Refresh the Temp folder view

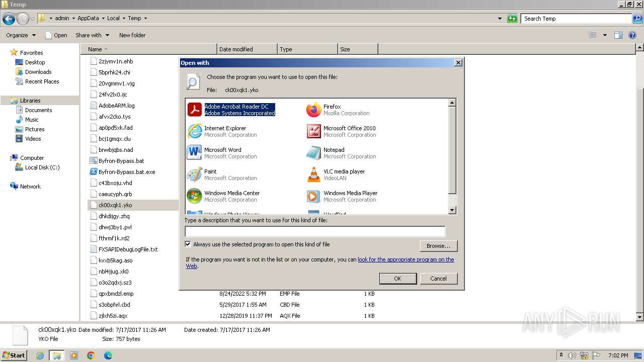pos(512,19)
